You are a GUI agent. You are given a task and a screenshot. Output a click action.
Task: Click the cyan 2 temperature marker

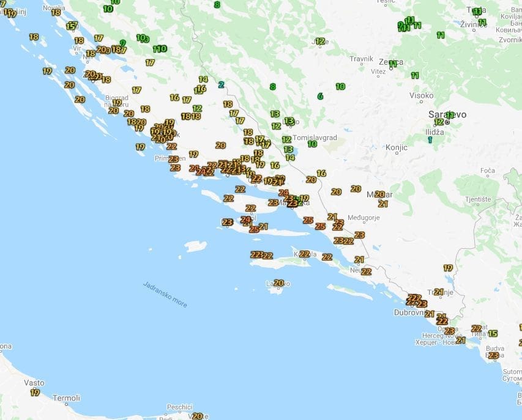(221, 85)
